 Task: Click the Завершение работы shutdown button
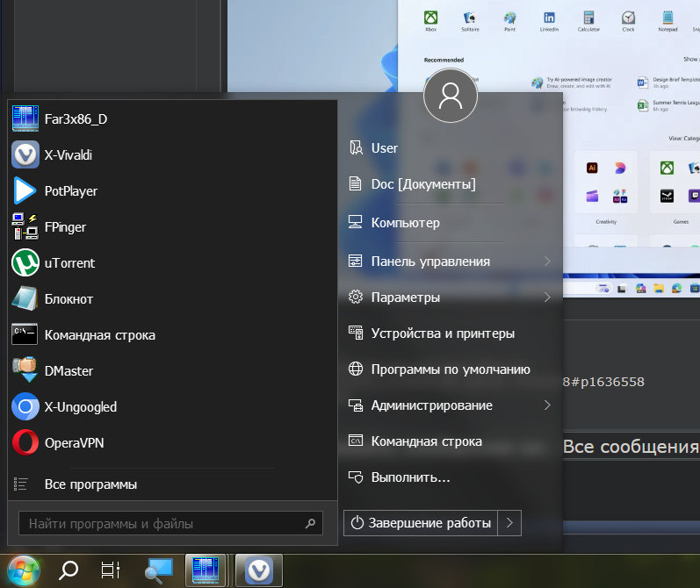[x=421, y=523]
